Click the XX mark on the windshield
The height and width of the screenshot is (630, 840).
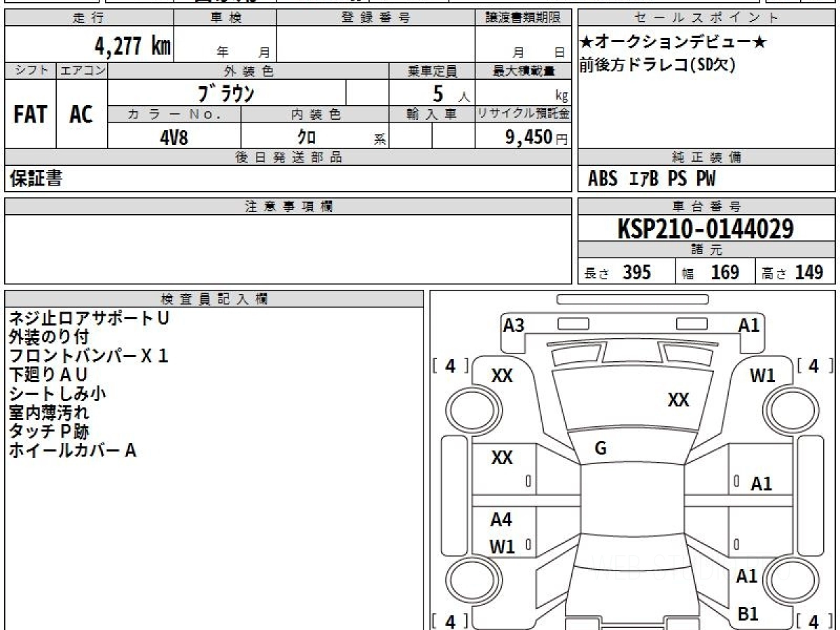(678, 400)
